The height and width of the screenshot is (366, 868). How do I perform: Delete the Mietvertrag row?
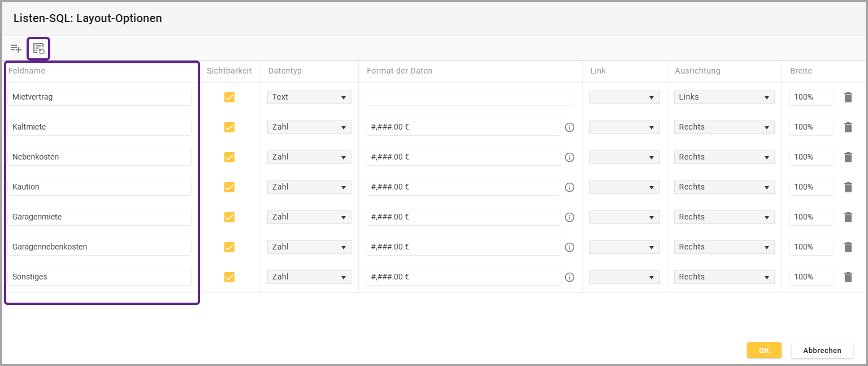coord(848,97)
